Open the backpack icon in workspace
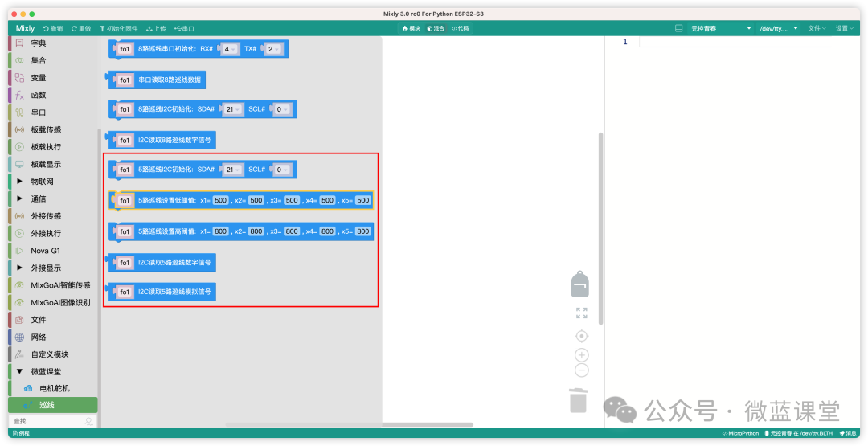Viewport: 868px width, 446px height. pos(579,284)
